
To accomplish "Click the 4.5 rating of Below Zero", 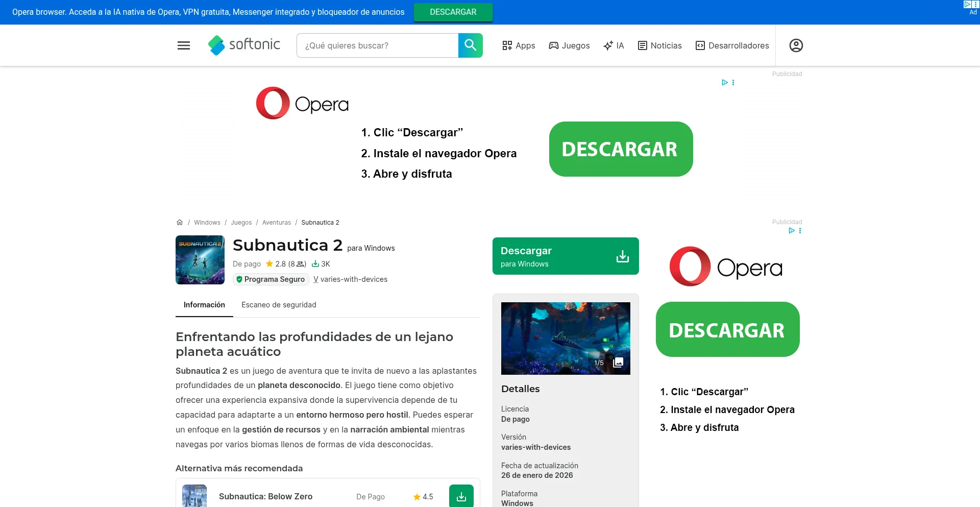I will pos(423,497).
